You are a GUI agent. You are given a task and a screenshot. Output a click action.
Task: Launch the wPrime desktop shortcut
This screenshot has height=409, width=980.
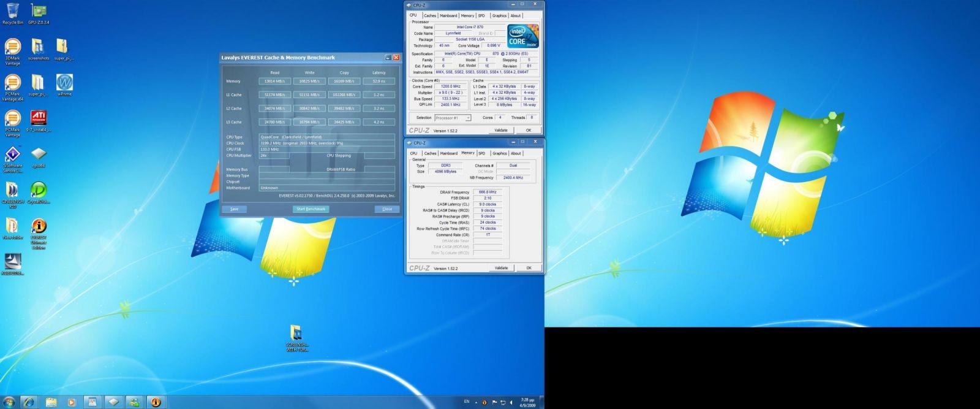click(64, 86)
